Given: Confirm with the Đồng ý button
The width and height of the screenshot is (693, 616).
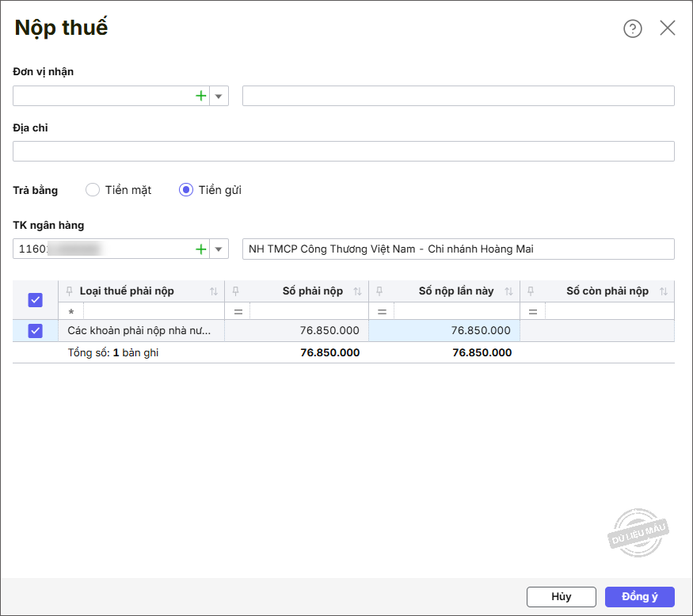Looking at the screenshot, I should [x=639, y=597].
